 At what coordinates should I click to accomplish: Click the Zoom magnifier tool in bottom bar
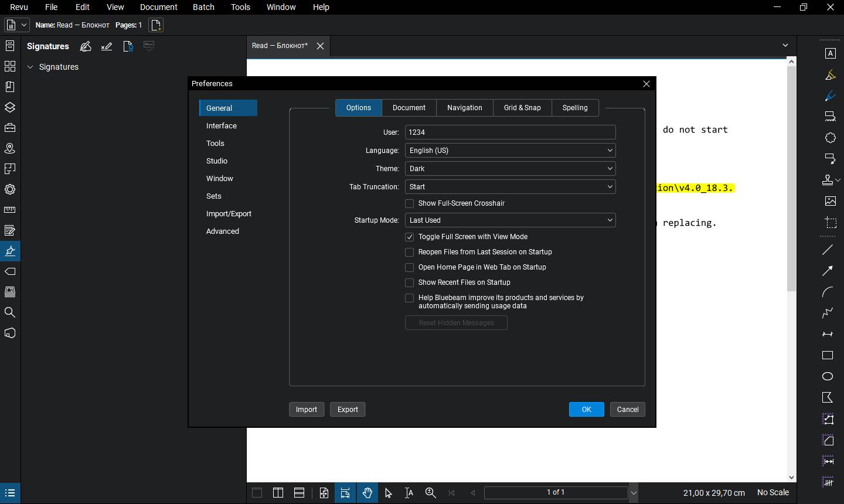click(x=430, y=493)
